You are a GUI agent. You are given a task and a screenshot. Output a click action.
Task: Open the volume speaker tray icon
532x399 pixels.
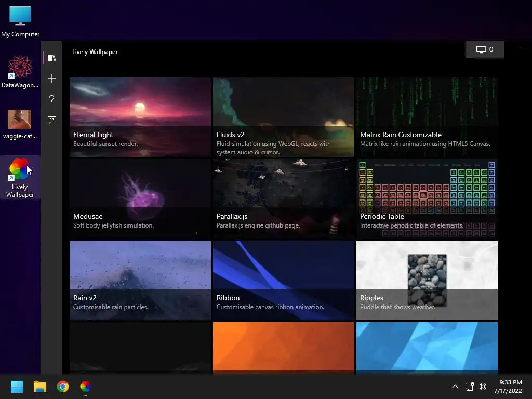point(482,387)
